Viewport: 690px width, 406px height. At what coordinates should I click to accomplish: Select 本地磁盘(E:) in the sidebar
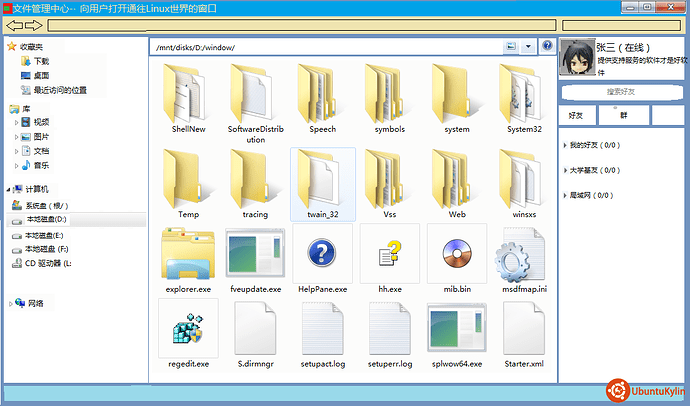pos(46,235)
